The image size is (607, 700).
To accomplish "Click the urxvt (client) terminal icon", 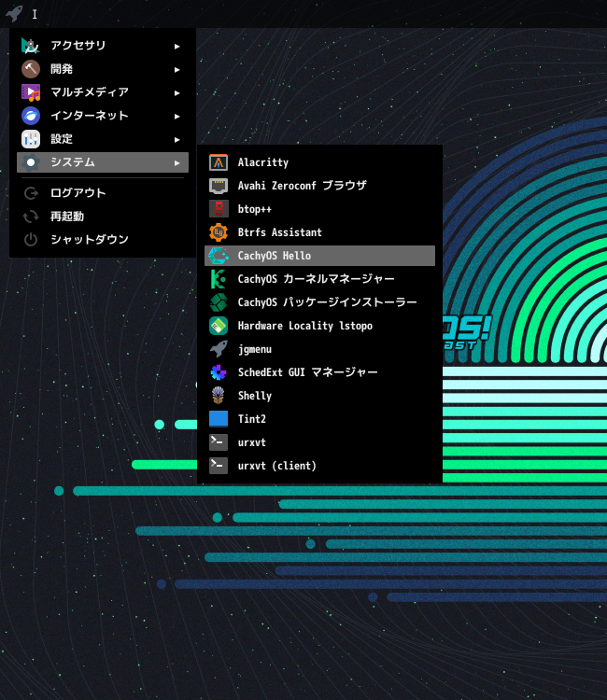I will [x=219, y=466].
